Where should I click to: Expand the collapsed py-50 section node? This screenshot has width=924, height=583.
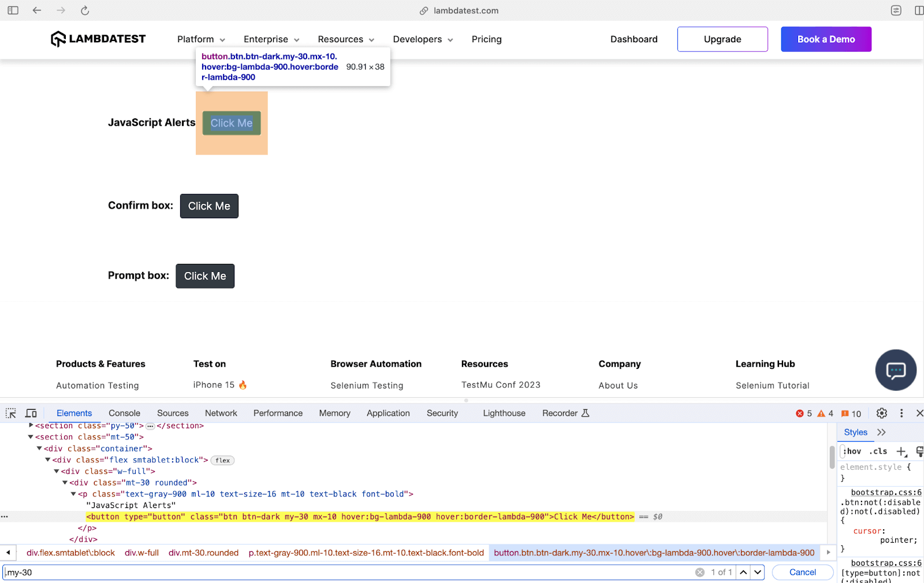click(x=29, y=425)
